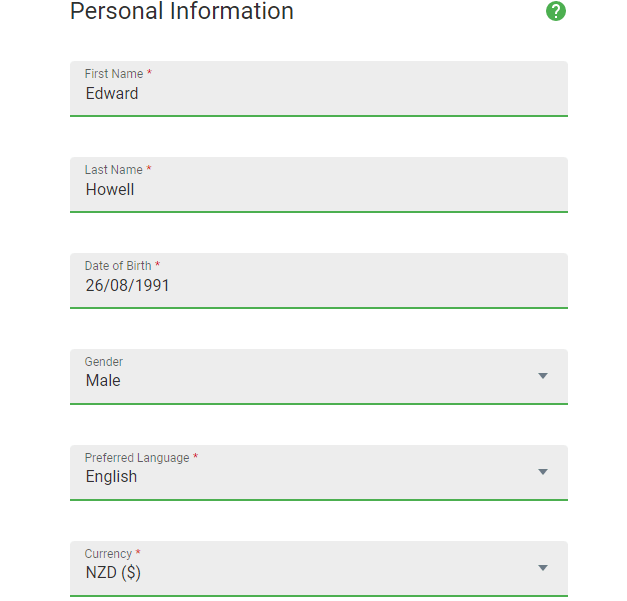
Task: Click the date value 26/08/1991
Action: [128, 286]
